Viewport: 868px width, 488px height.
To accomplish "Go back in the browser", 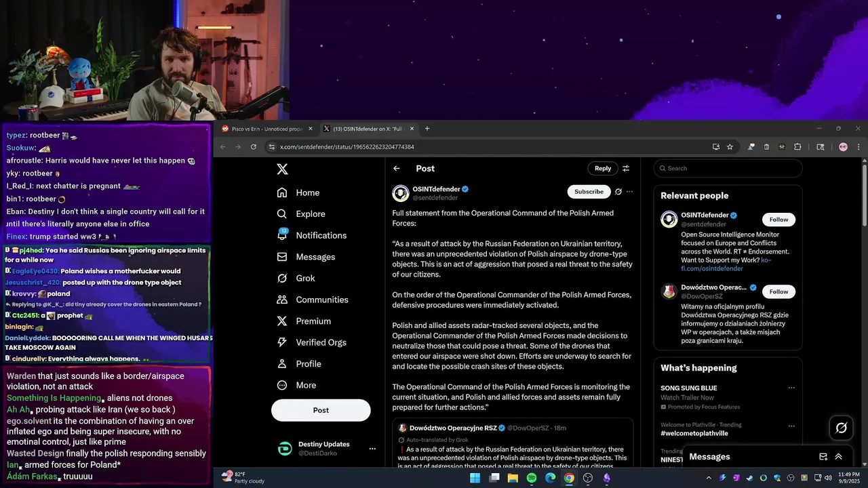I will click(x=222, y=146).
